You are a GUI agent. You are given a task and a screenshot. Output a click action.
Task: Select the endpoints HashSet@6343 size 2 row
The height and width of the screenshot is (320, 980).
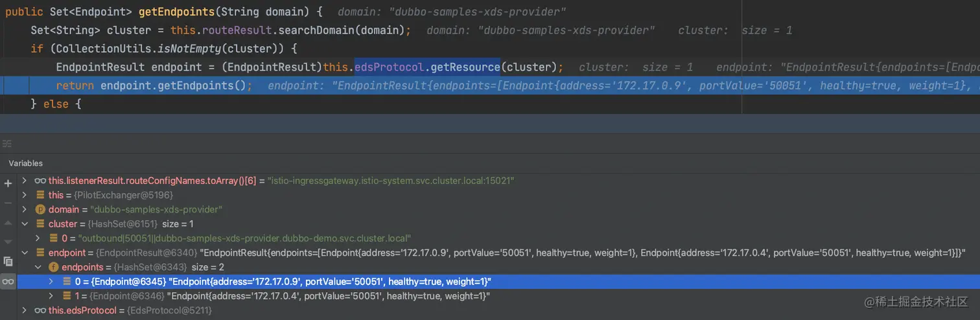[498, 267]
